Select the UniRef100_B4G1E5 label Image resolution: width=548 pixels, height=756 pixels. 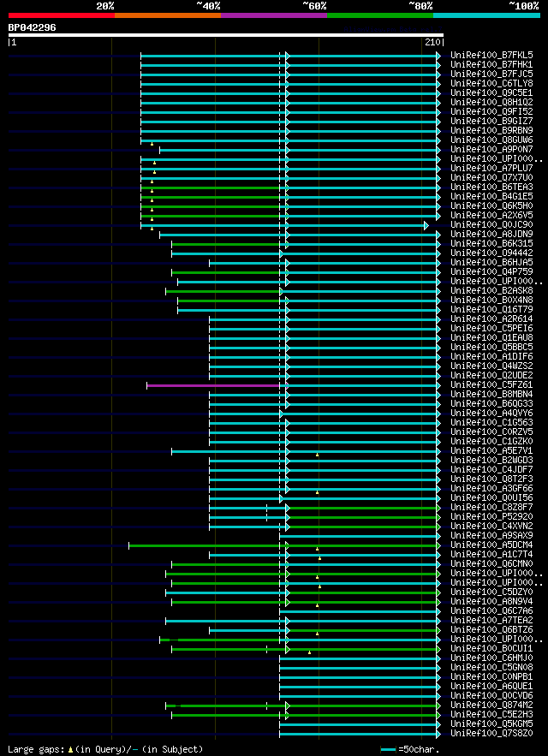coord(491,196)
